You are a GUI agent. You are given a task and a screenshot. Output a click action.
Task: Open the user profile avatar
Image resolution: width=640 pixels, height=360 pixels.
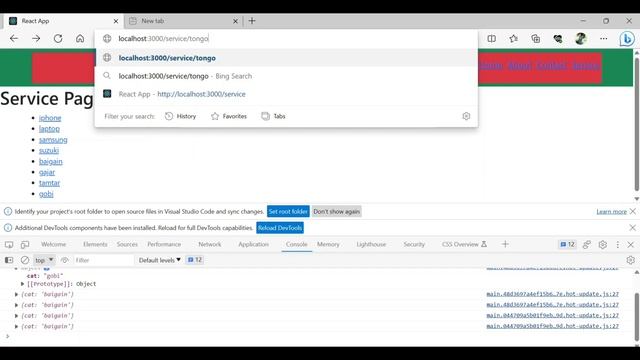580,38
